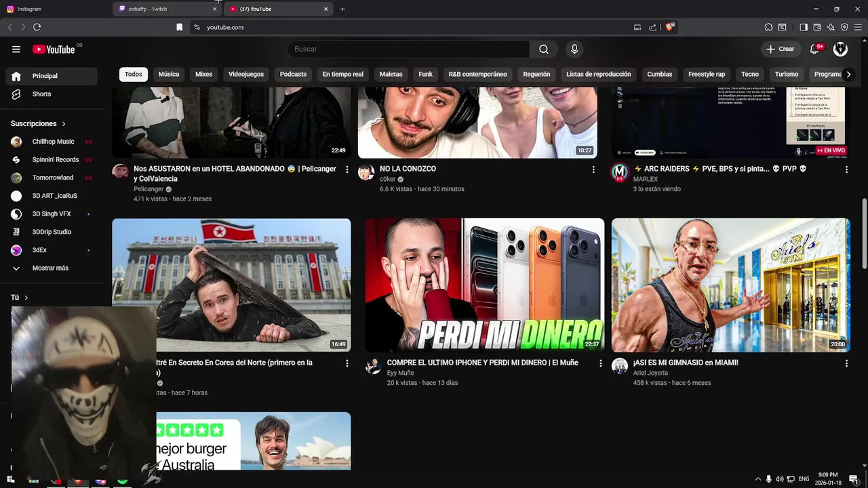Viewport: 868px width, 488px height.
Task: Click the Brave Shields lion icon
Action: (x=670, y=27)
